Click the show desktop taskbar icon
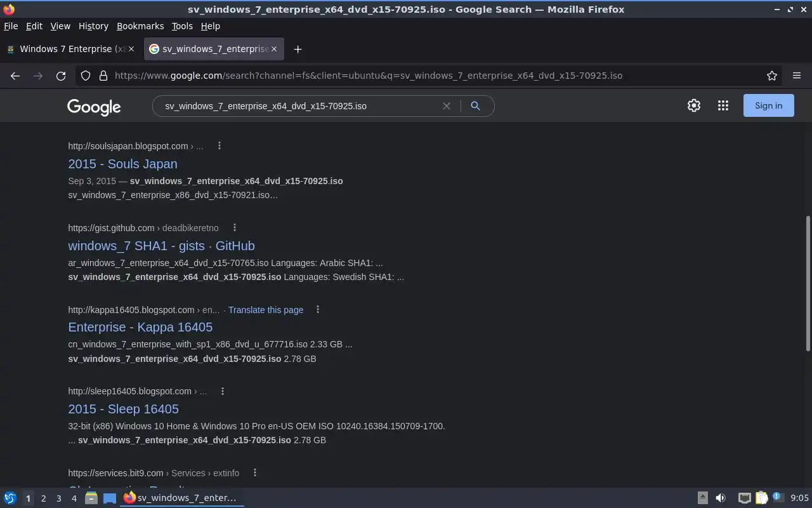The image size is (812, 508). 110,498
